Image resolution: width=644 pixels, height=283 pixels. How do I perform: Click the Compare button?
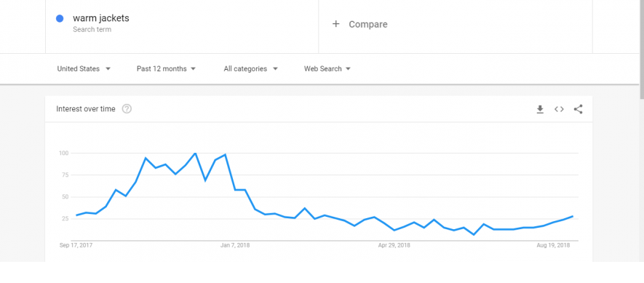359,24
